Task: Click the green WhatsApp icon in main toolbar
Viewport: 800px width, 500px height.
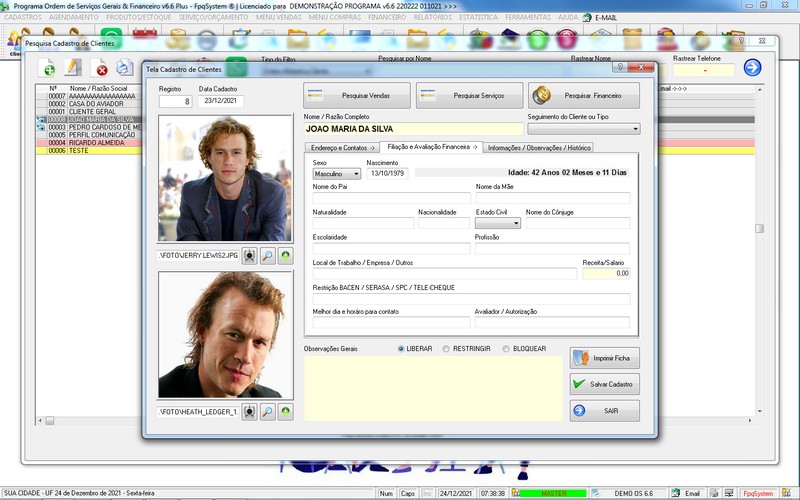Action: pos(111,39)
